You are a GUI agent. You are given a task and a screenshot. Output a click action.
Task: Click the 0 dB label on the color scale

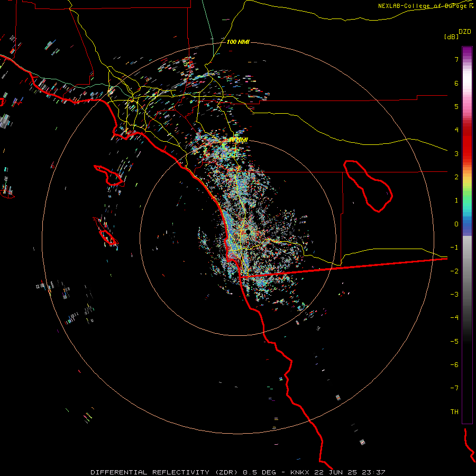456,224
